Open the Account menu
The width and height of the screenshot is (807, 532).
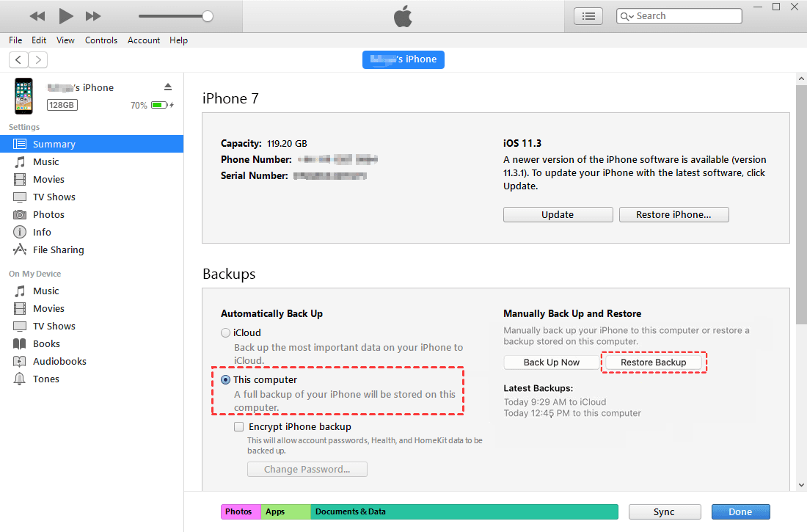(x=144, y=40)
